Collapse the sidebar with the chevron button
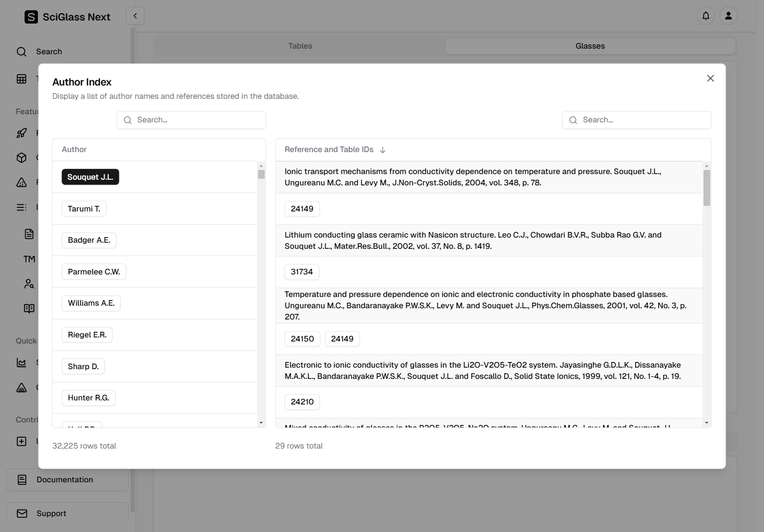The width and height of the screenshot is (764, 532). [135, 16]
